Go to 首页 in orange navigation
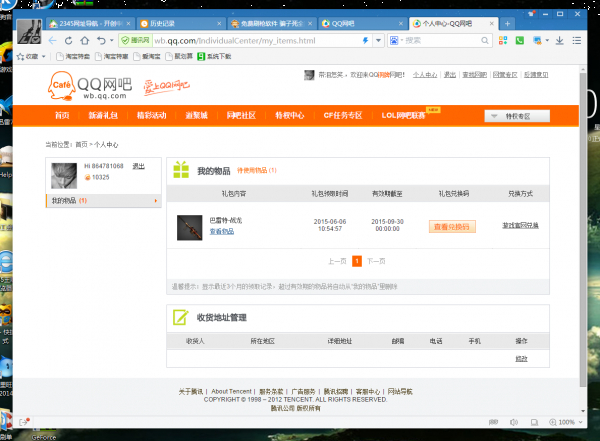Viewport: 600px width, 441px height. [62, 116]
